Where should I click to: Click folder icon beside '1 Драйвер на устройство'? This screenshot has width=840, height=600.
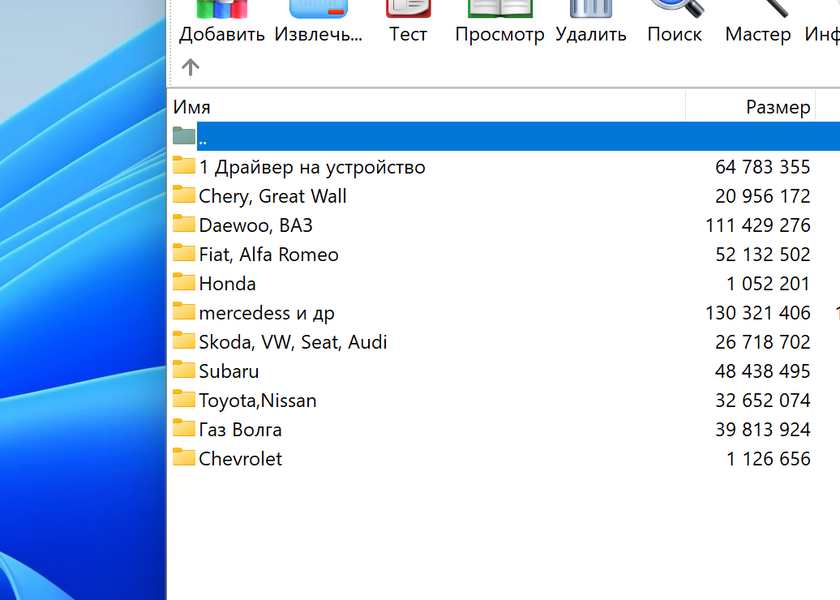184,165
